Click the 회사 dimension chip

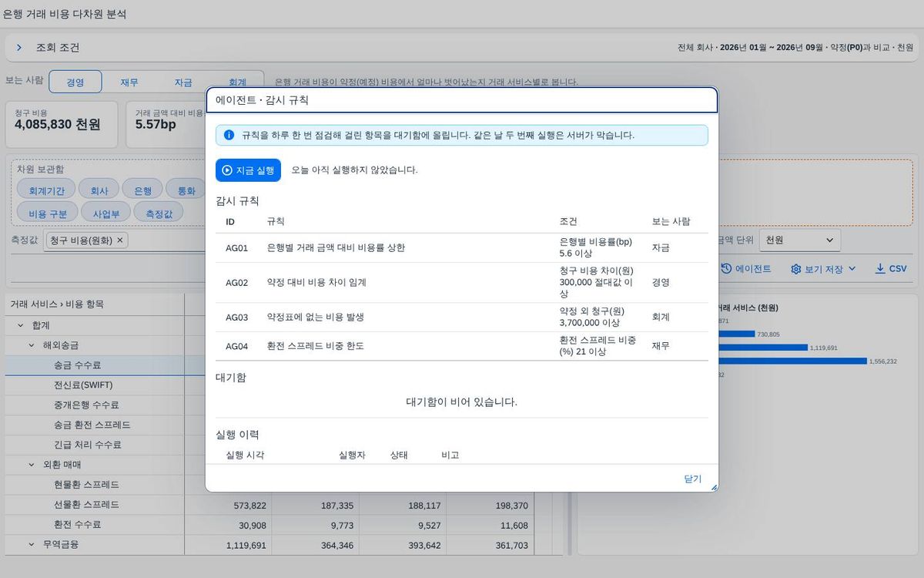99,190
